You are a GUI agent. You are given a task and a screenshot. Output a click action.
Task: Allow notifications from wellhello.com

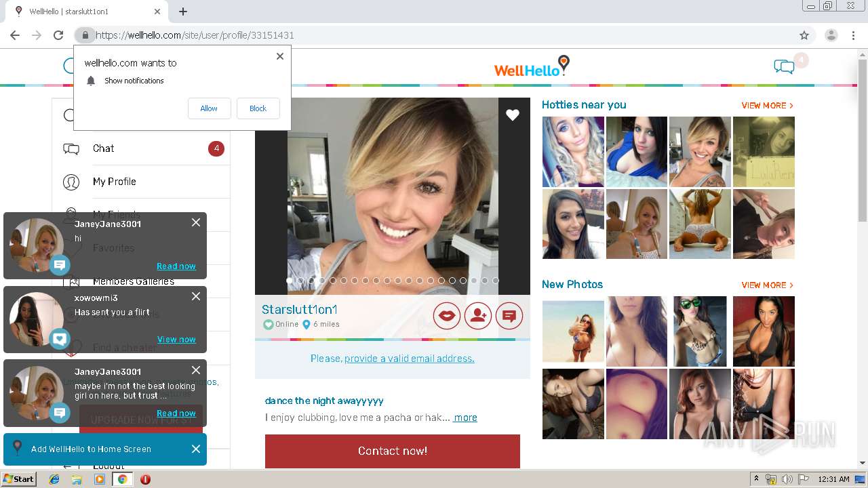click(x=209, y=108)
